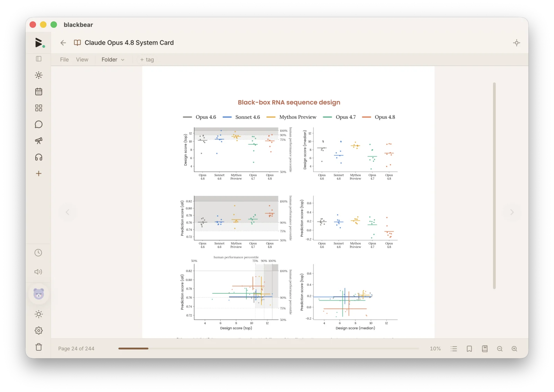
Task: Click the blackbear logo icon
Action: [39, 43]
